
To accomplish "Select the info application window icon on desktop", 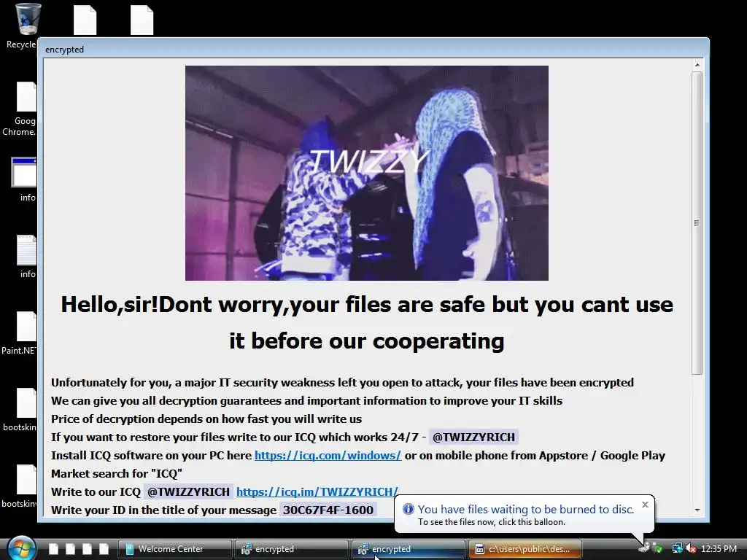I will tap(24, 172).
